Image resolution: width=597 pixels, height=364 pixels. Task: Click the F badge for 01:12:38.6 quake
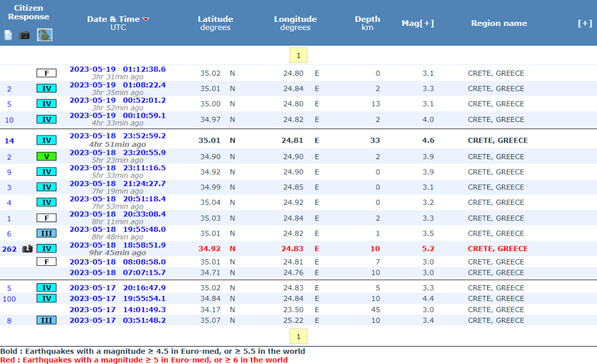tap(46, 73)
